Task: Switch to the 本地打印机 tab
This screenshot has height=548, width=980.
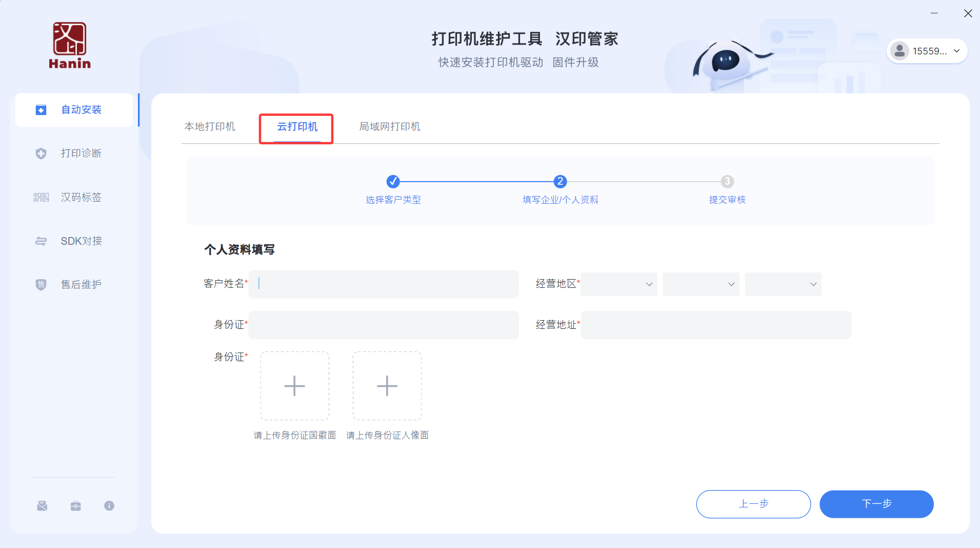Action: pyautogui.click(x=210, y=127)
